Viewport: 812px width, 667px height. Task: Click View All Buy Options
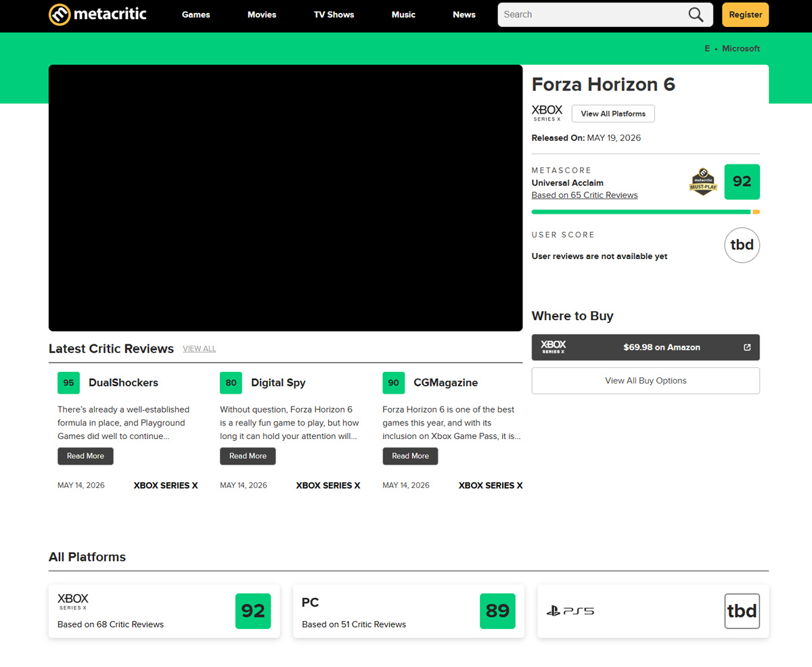(646, 381)
